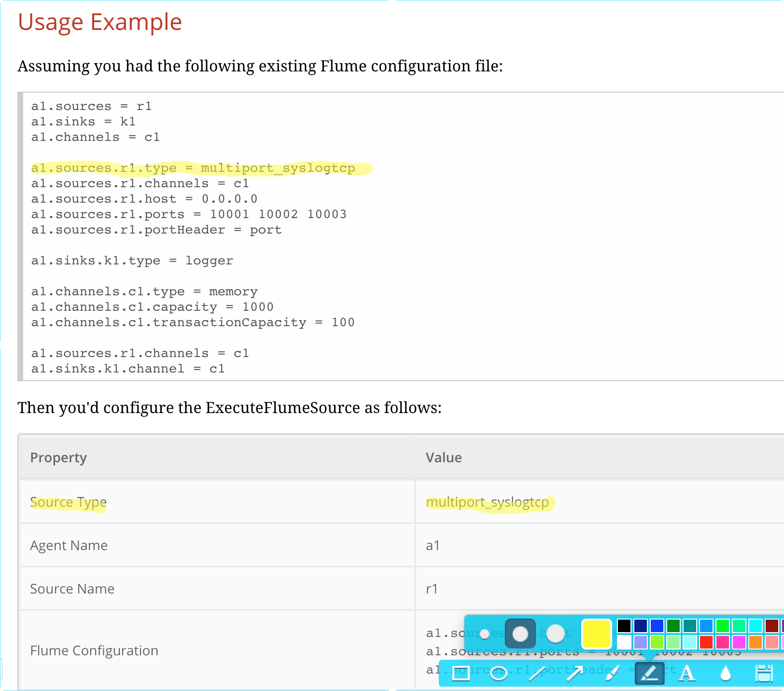Click the active yellow color swatch
This screenshot has width=784, height=691.
[x=597, y=634]
